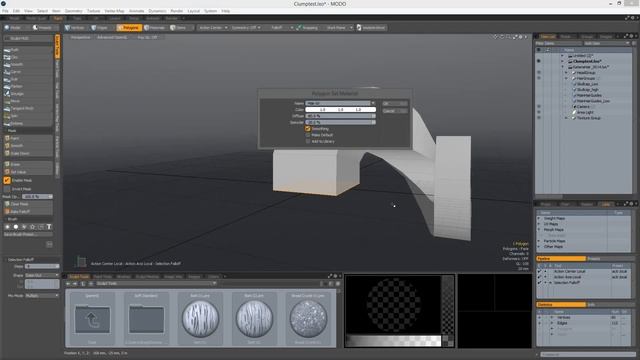Open the Render menu
640x360 pixels.
[177, 11]
